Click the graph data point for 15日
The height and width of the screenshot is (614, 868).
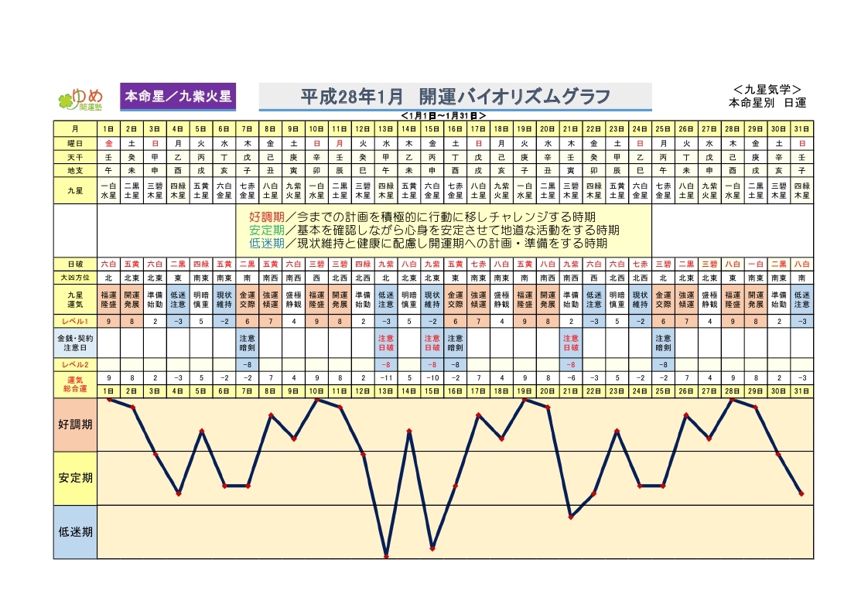(x=432, y=548)
